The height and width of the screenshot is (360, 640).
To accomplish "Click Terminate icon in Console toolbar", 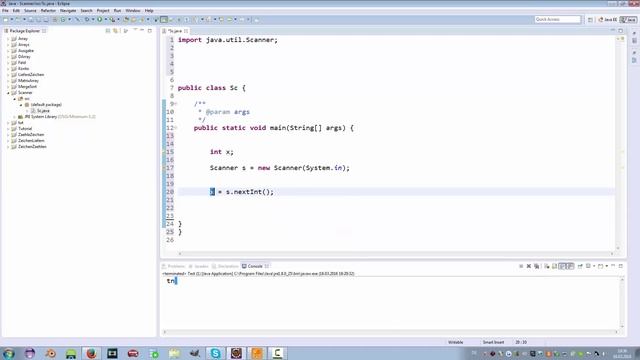I will [x=521, y=266].
